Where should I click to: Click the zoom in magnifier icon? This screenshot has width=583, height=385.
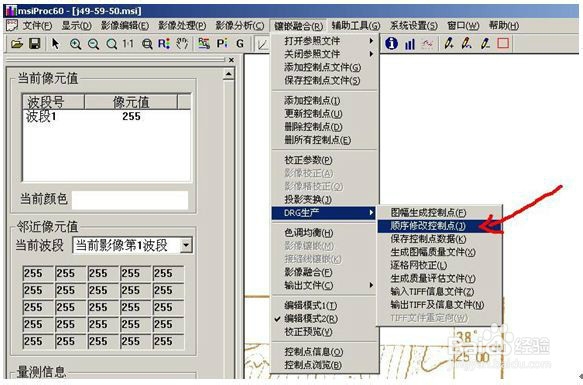coord(75,44)
